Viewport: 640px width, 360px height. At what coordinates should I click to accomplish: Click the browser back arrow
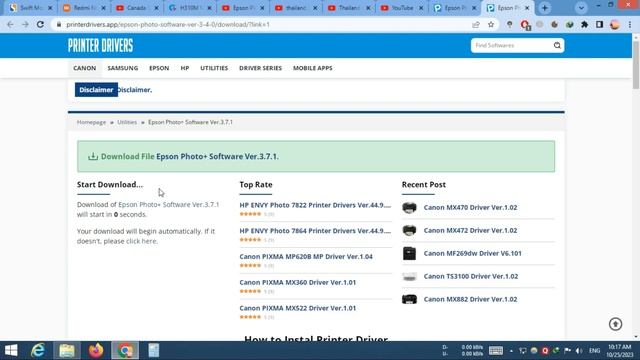[x=10, y=24]
